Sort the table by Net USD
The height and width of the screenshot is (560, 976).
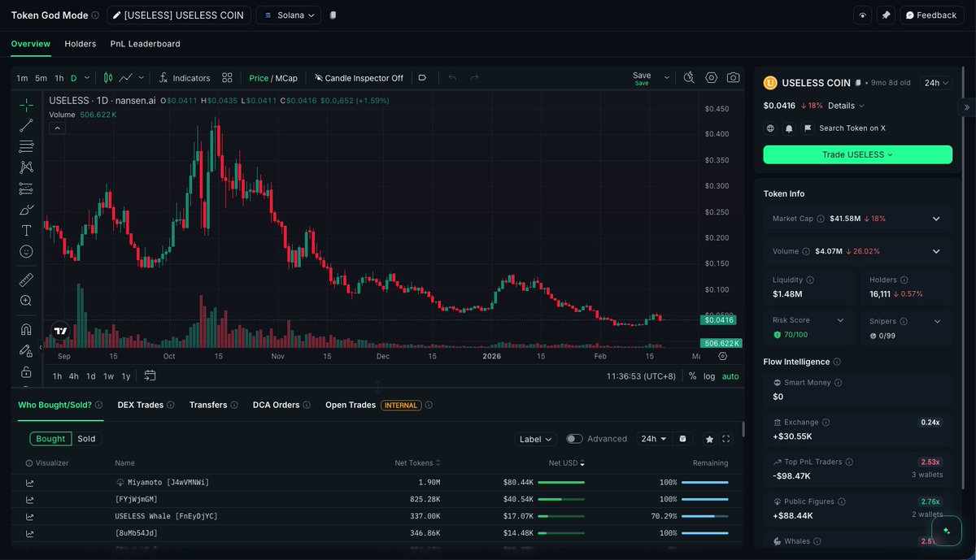coord(566,463)
